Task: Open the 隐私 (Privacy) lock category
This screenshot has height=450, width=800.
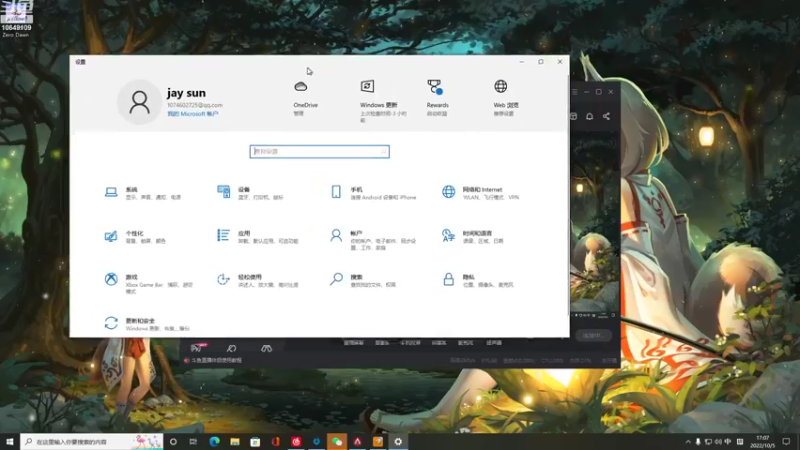Action: tap(479, 281)
